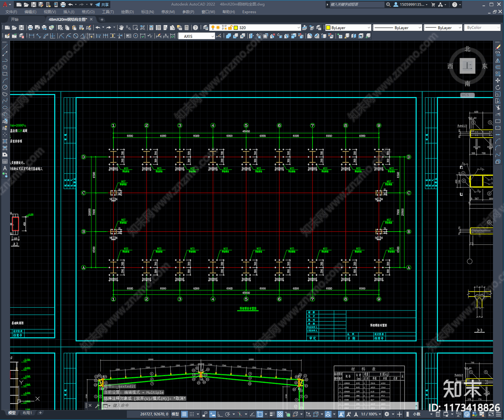Toggle the grid display in status bar
The height and width of the screenshot is (420, 504).
click(x=184, y=414)
